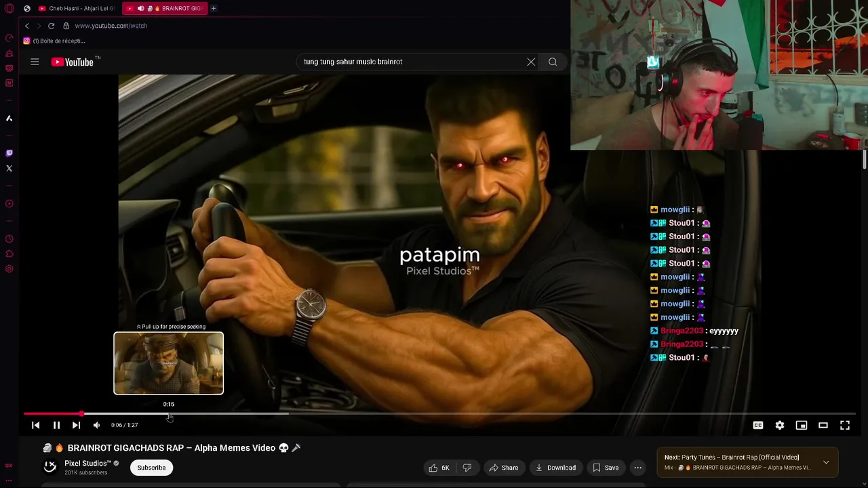This screenshot has width=868, height=488.
Task: Focus the www.youtube.com/watch address bar
Action: tap(111, 26)
